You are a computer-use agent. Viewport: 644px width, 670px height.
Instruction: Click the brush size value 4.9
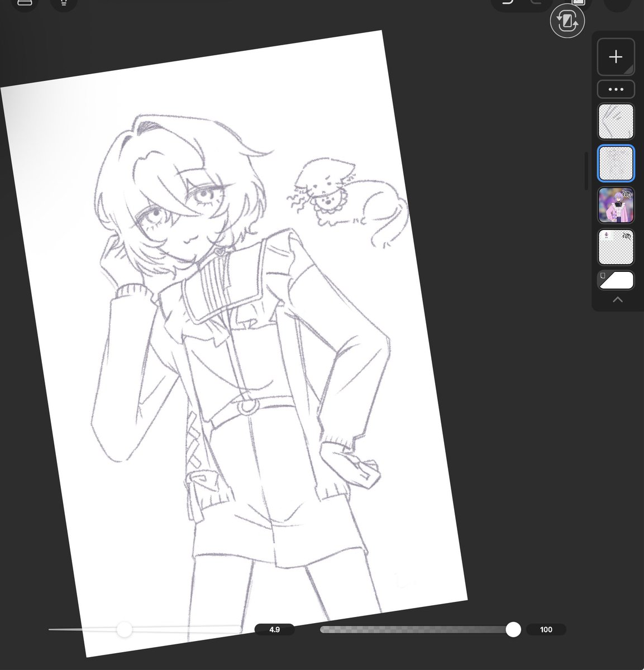(x=274, y=630)
